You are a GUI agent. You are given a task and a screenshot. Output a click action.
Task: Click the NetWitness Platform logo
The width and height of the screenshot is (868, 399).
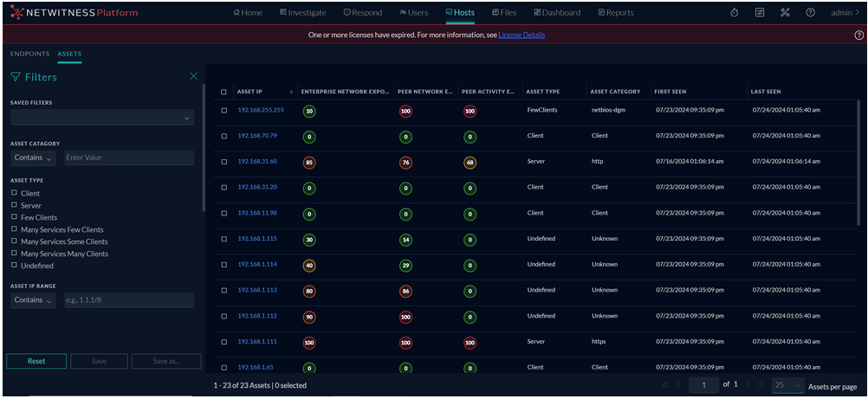(x=74, y=12)
